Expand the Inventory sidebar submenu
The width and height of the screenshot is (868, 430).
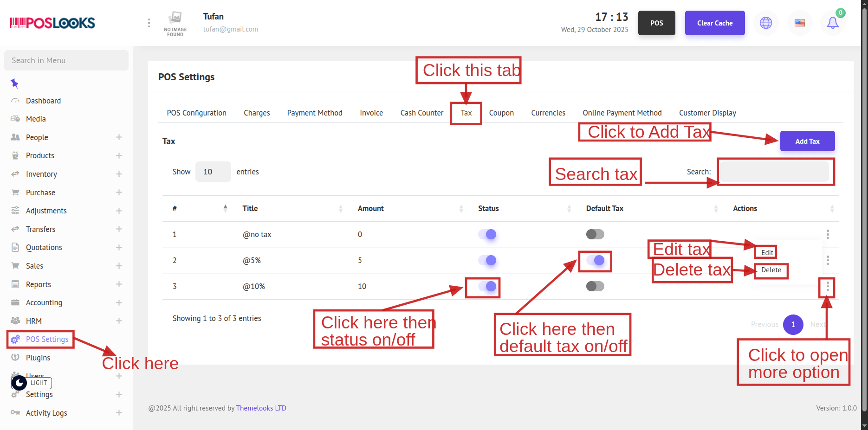(x=119, y=174)
